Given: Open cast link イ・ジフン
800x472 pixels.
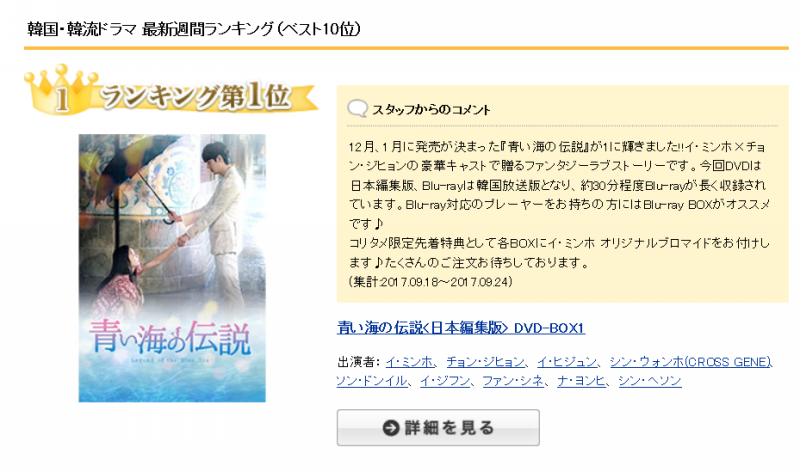Looking at the screenshot, I should click(445, 381).
